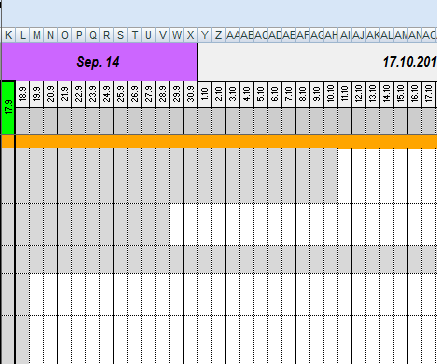Click the 2.10 date cell
The image size is (437, 364).
[x=219, y=94]
